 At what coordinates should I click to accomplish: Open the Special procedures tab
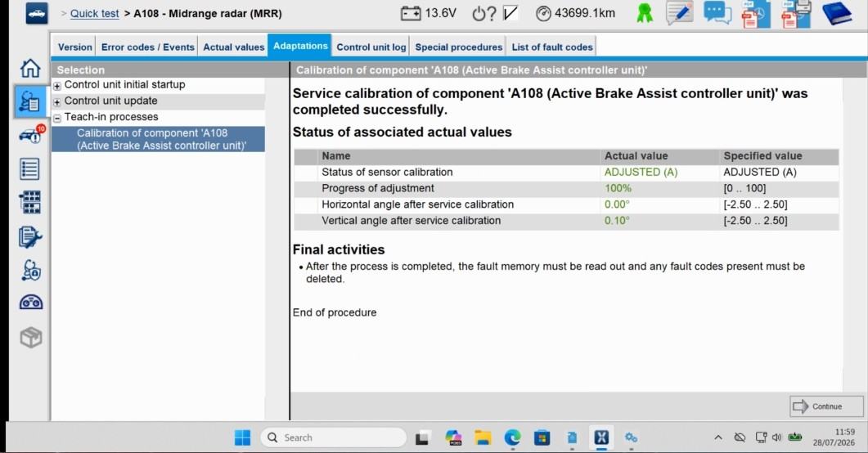pyautogui.click(x=458, y=47)
